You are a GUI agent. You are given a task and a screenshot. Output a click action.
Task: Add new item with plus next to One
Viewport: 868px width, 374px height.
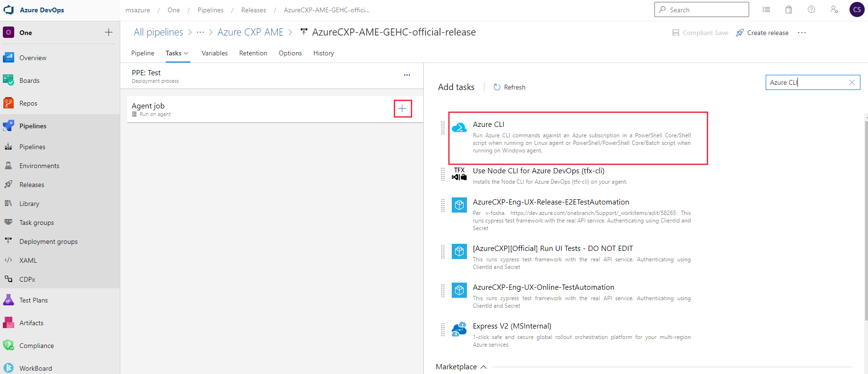tap(108, 33)
